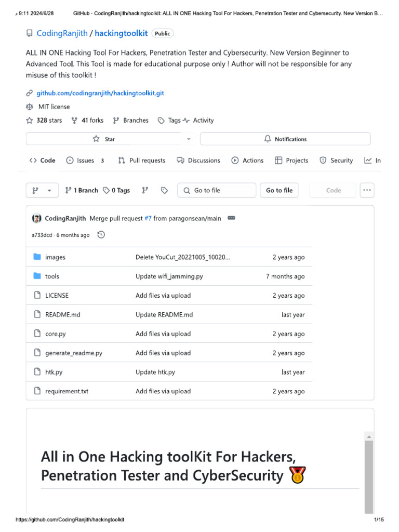Click the commit history clock icon
Screen dimensions: 399x532
101,235
